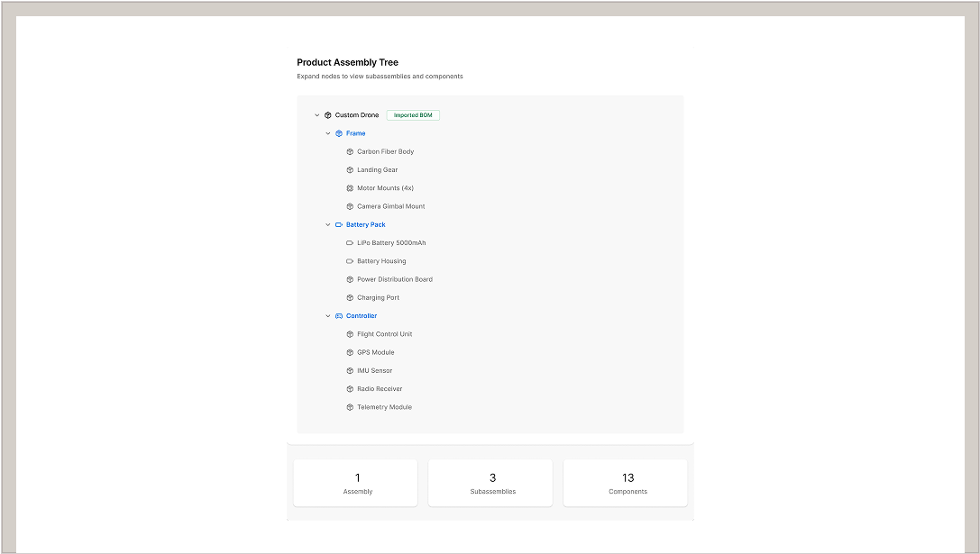Click the blue Frame package icon

coord(339,133)
